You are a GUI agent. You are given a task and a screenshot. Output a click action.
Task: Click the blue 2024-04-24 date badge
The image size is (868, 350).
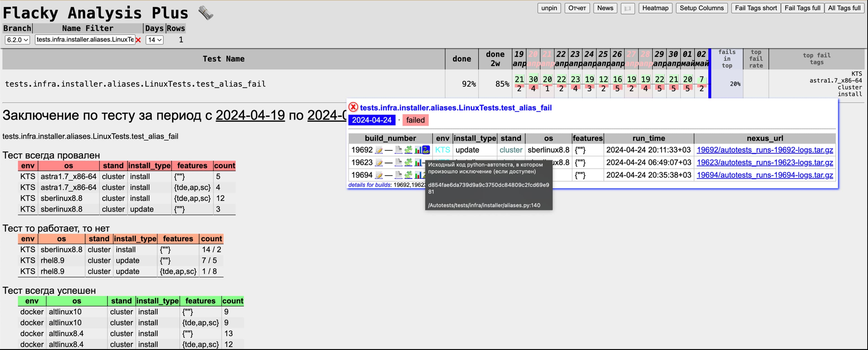click(372, 120)
